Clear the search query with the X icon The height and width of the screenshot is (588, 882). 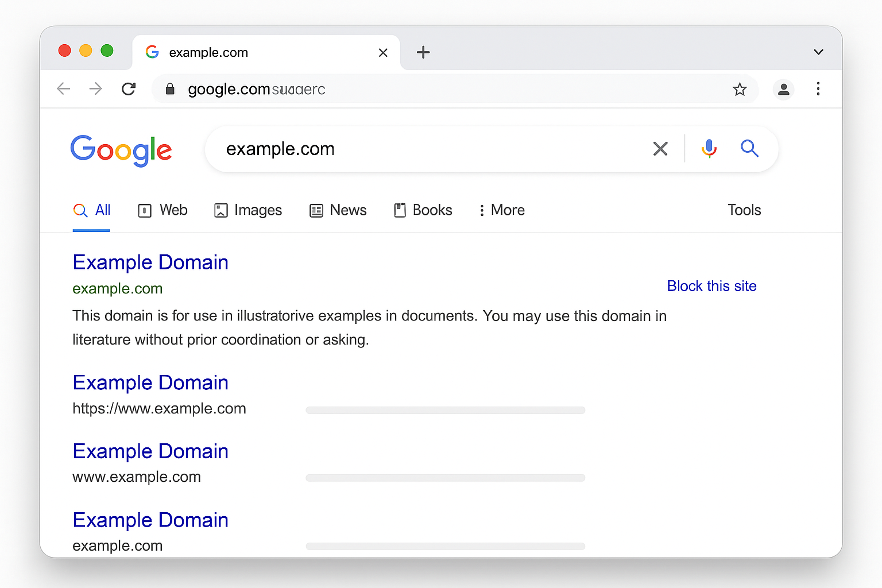click(x=660, y=149)
